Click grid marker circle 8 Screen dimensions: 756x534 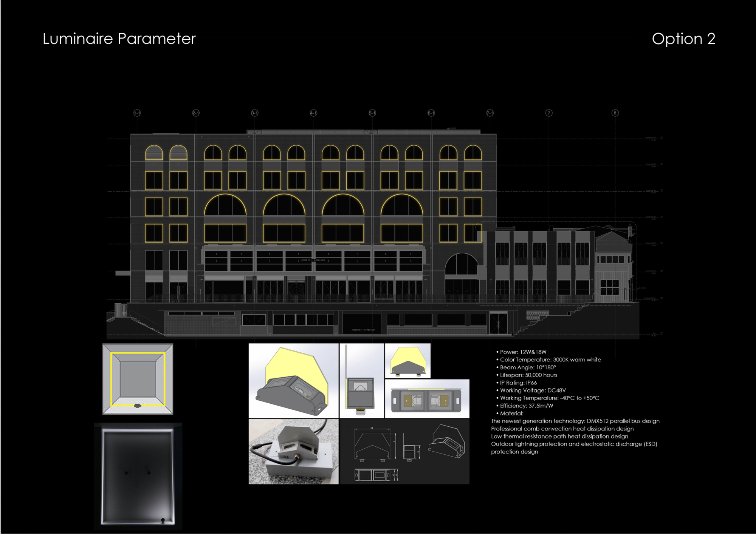click(615, 113)
